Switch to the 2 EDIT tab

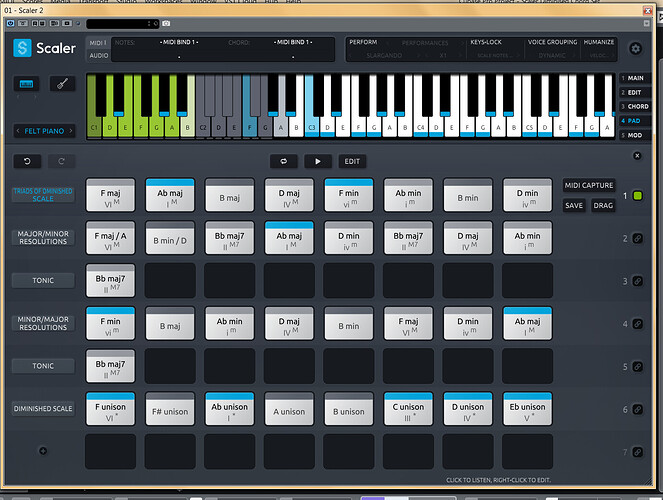[x=635, y=93]
